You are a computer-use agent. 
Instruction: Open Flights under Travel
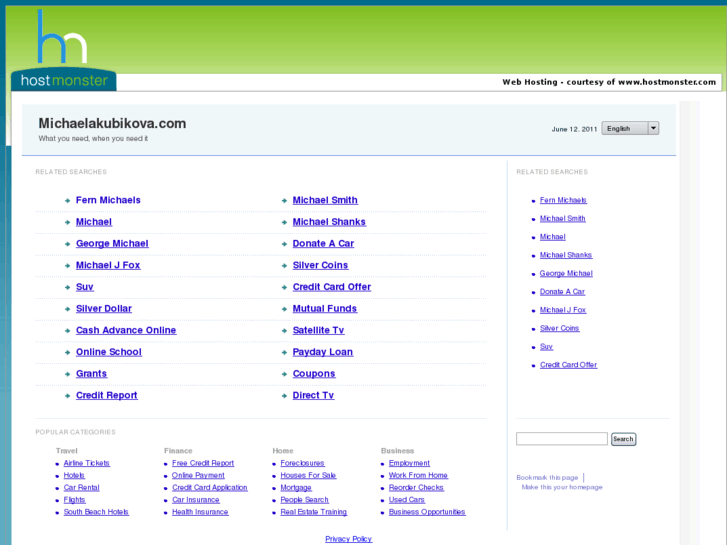point(75,500)
